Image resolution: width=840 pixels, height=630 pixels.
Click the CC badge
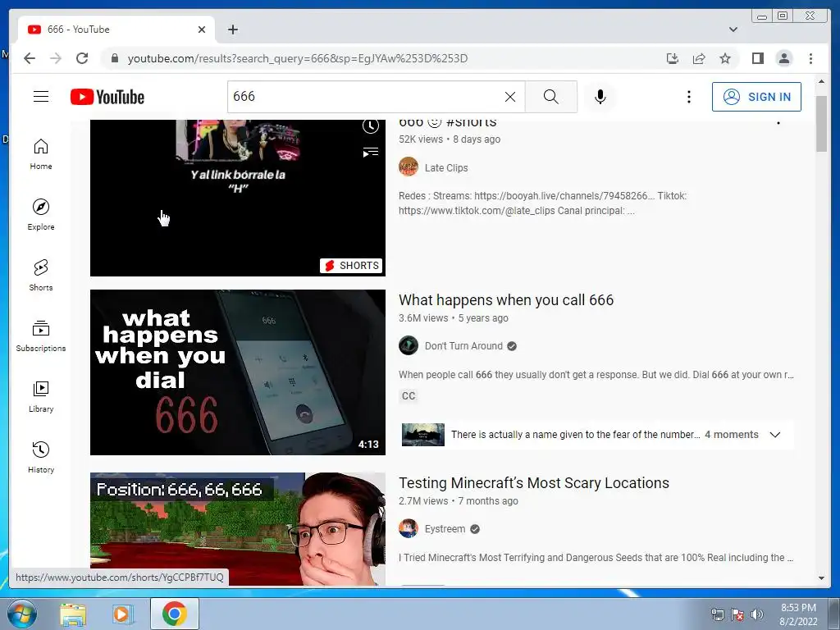tap(409, 396)
